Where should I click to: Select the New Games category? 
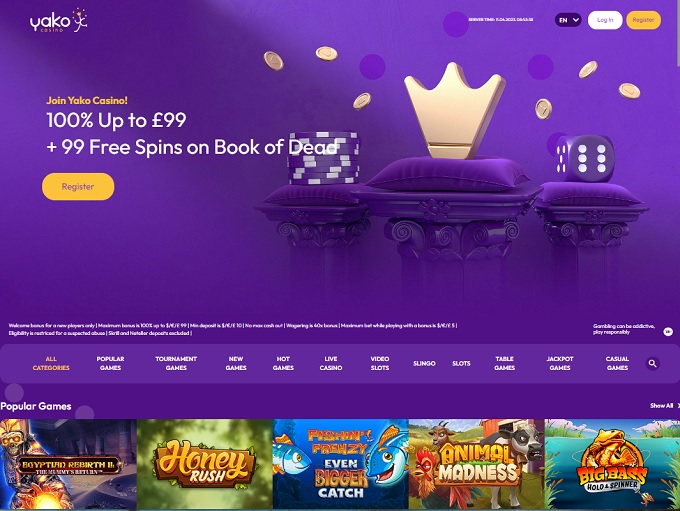[x=236, y=363]
